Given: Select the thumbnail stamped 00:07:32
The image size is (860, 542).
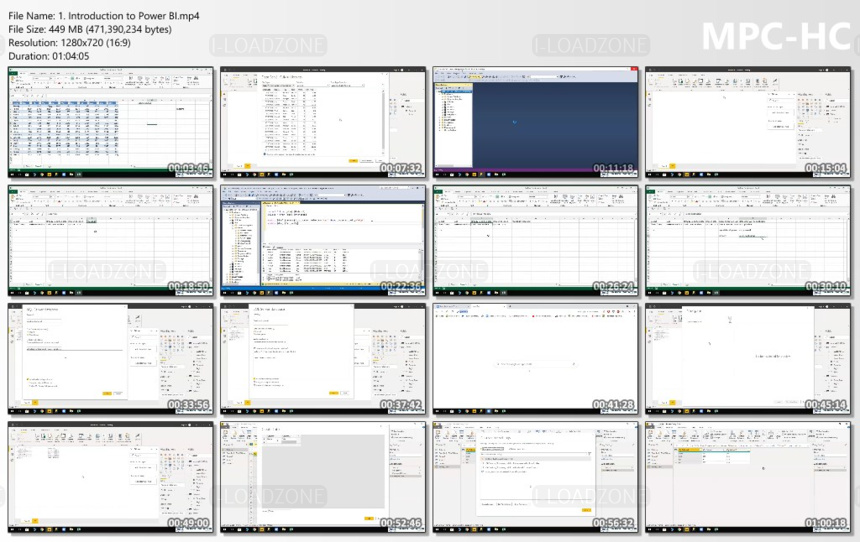Looking at the screenshot, I should (323, 122).
